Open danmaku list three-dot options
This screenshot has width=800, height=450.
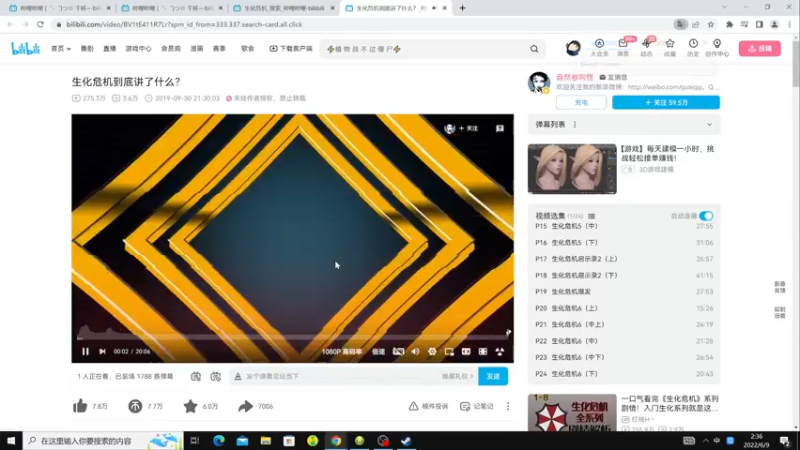click(x=575, y=124)
